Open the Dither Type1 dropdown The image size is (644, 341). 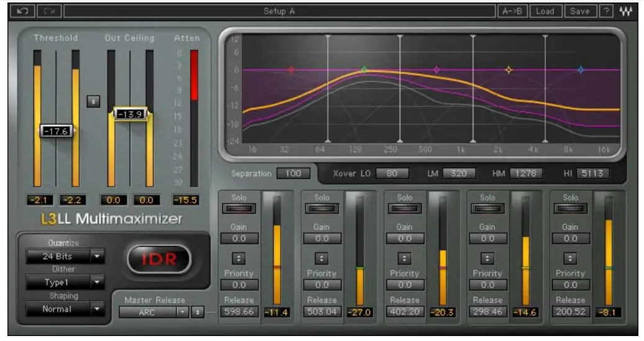click(65, 283)
